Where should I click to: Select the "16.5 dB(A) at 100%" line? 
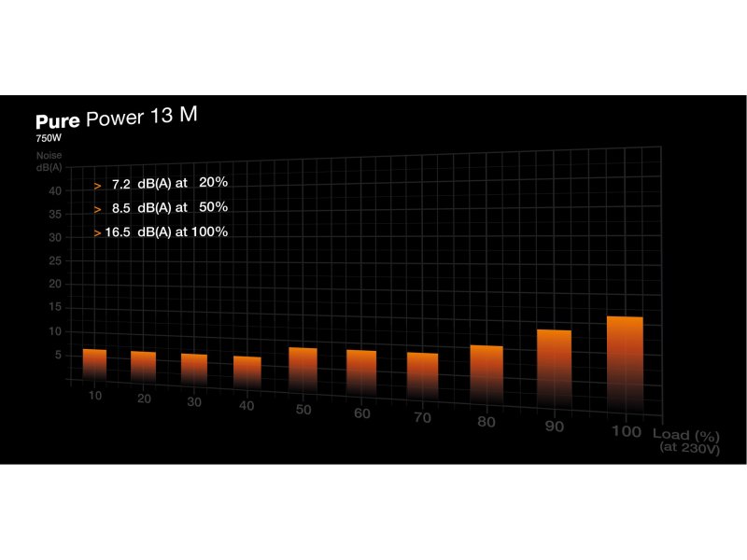161,232
